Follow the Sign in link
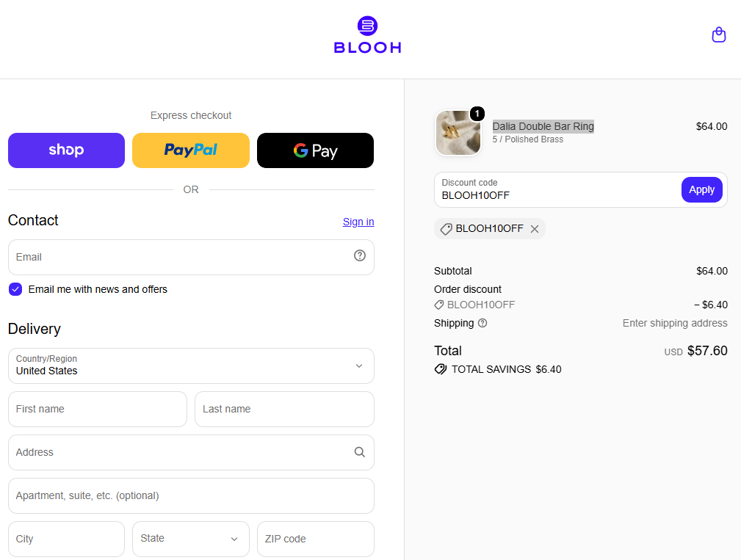Screen dimensions: 741x560 coord(358,222)
